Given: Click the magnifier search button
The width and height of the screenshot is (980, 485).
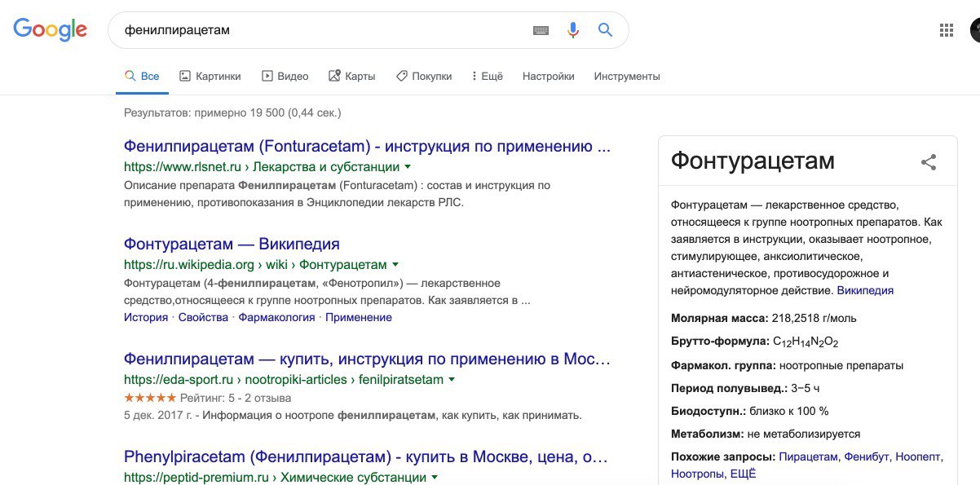Looking at the screenshot, I should click(x=605, y=30).
